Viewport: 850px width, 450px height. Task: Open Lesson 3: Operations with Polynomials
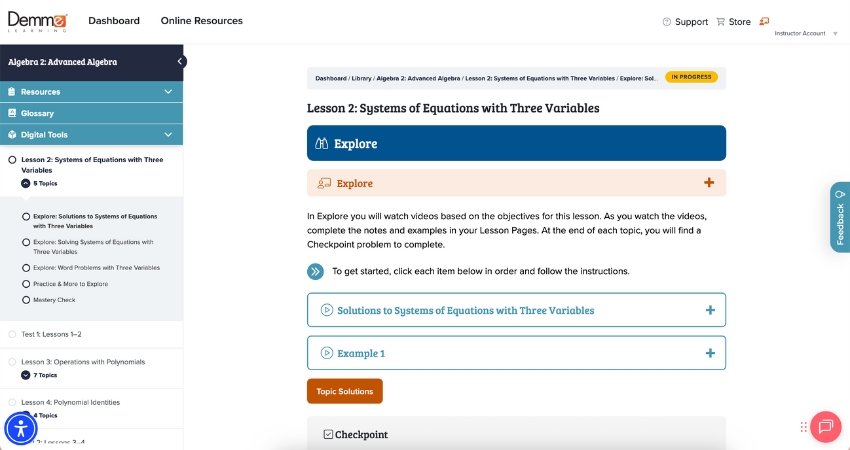pos(83,361)
